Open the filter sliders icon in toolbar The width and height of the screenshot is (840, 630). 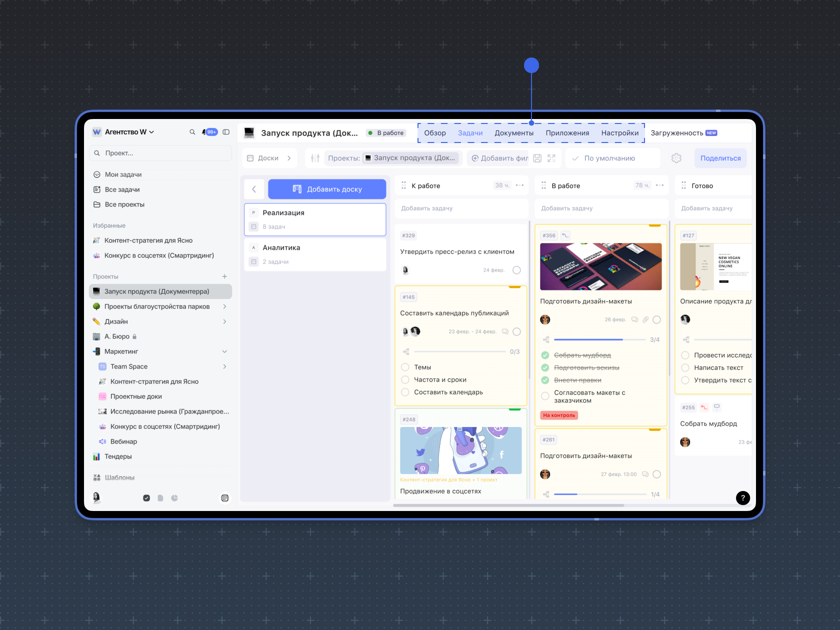tap(315, 158)
